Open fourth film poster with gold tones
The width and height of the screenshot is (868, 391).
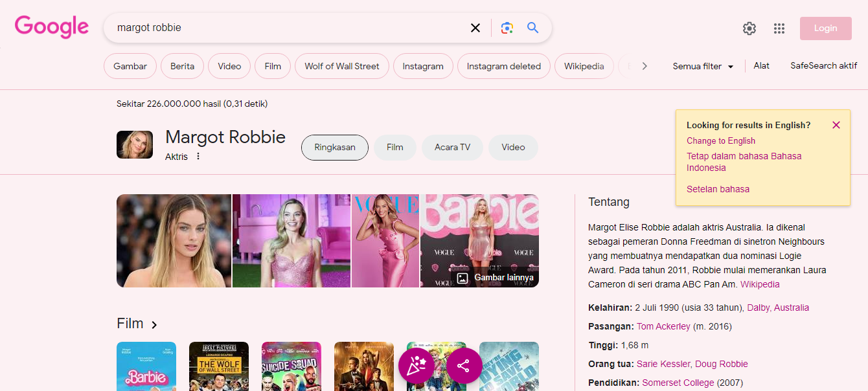pos(364,366)
